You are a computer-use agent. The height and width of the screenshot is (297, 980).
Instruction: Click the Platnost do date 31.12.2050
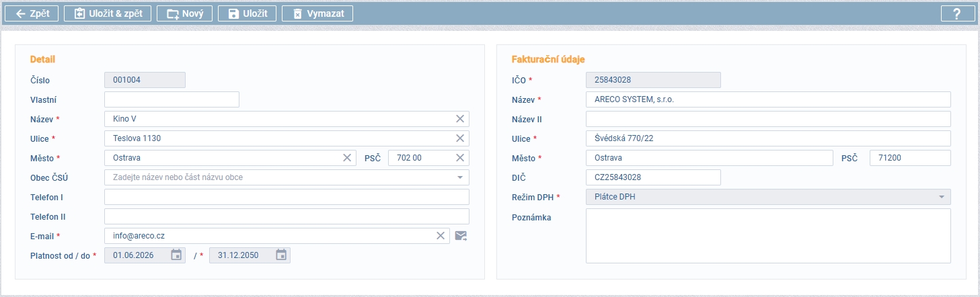(250, 255)
